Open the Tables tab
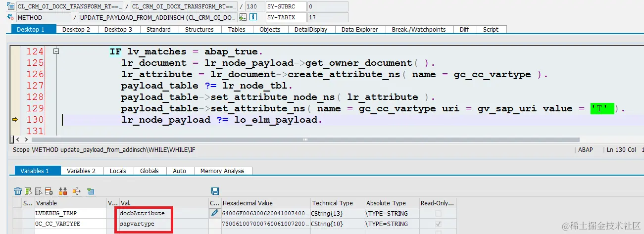644x234 pixels. coord(237,30)
